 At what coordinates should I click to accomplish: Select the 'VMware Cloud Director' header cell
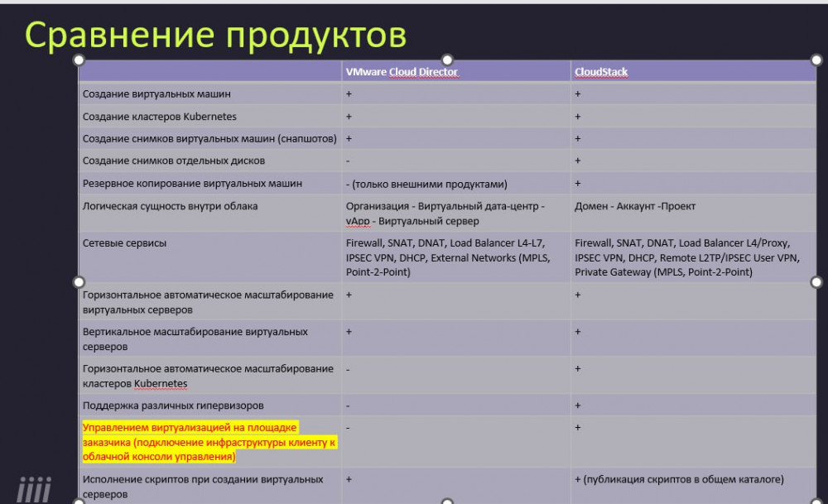(455, 72)
